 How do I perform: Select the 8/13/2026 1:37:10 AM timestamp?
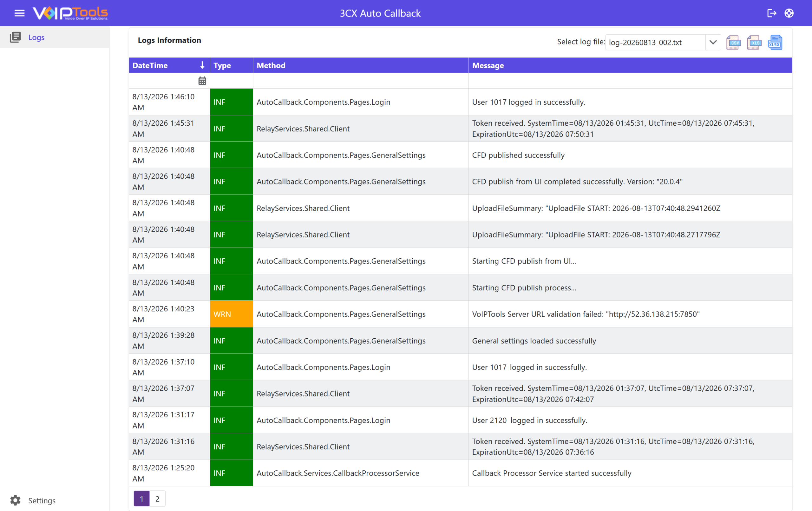click(164, 367)
